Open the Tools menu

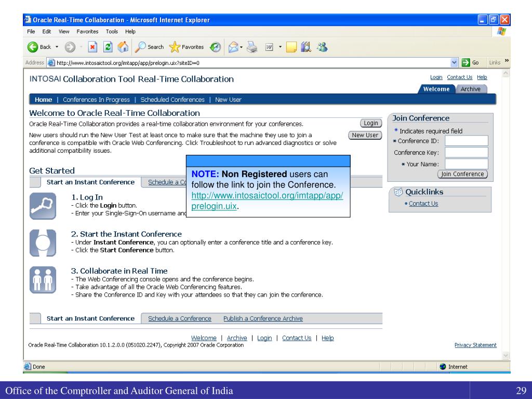click(113, 32)
